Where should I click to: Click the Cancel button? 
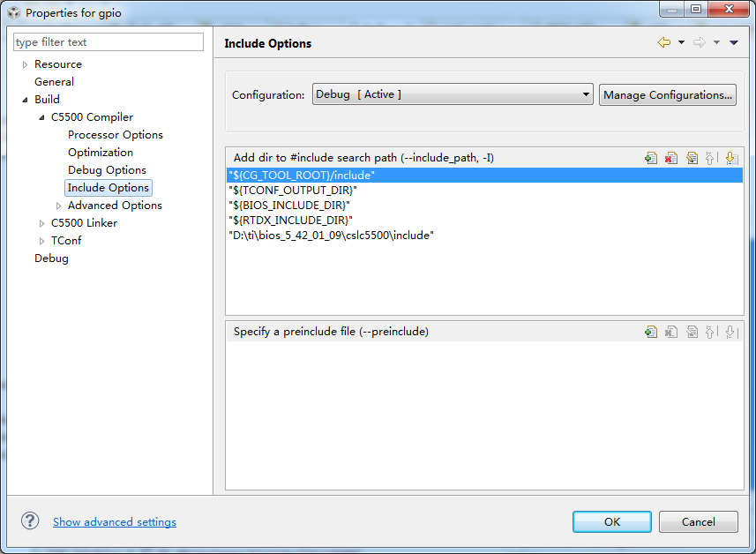(x=698, y=521)
